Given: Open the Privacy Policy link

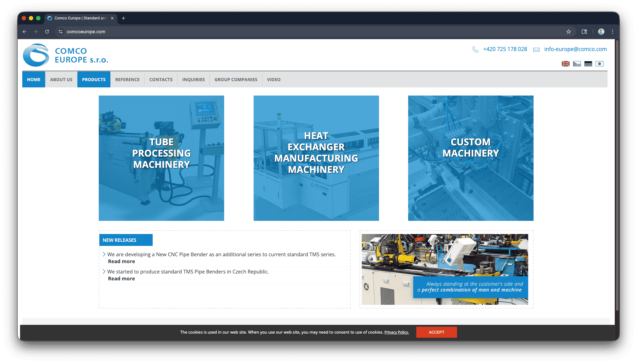Looking at the screenshot, I should pos(397,332).
